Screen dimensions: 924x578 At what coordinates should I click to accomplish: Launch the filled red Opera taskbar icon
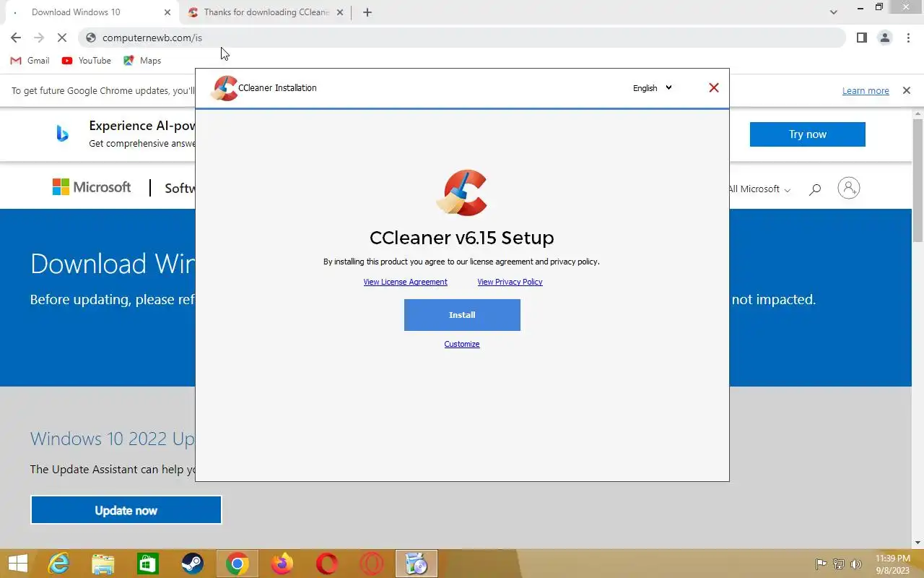pos(327,564)
